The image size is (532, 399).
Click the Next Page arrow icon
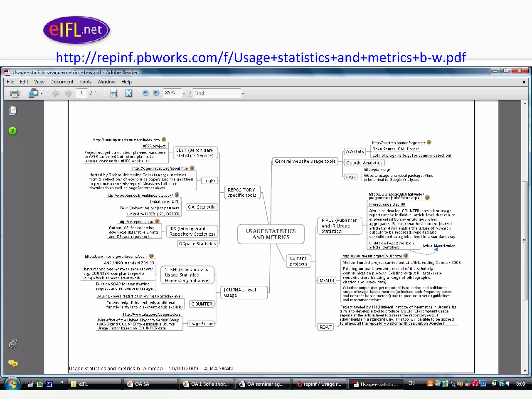(68, 93)
